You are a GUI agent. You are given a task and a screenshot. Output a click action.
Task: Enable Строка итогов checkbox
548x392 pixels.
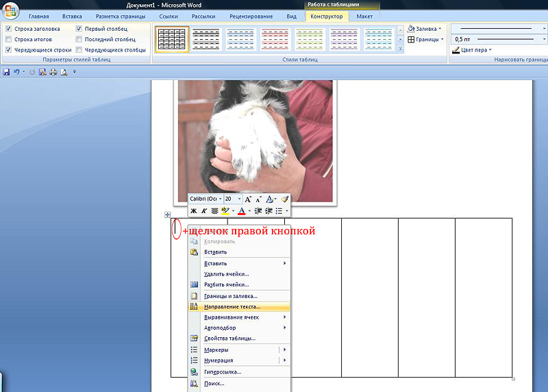tap(9, 39)
